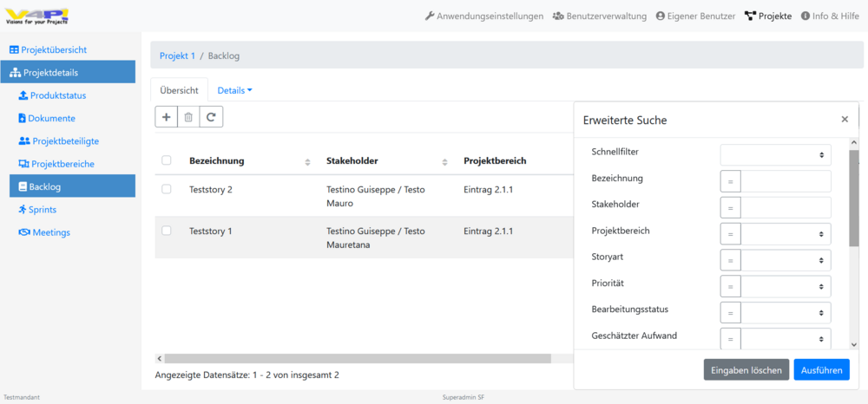
Task: Toggle the select-all checkbox in table header
Action: 167,160
